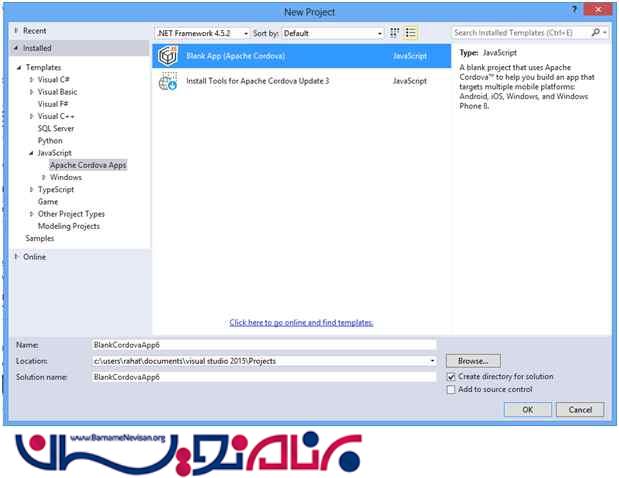Expand the Visual C++ node arrow
This screenshot has width=619, height=478.
(x=31, y=116)
